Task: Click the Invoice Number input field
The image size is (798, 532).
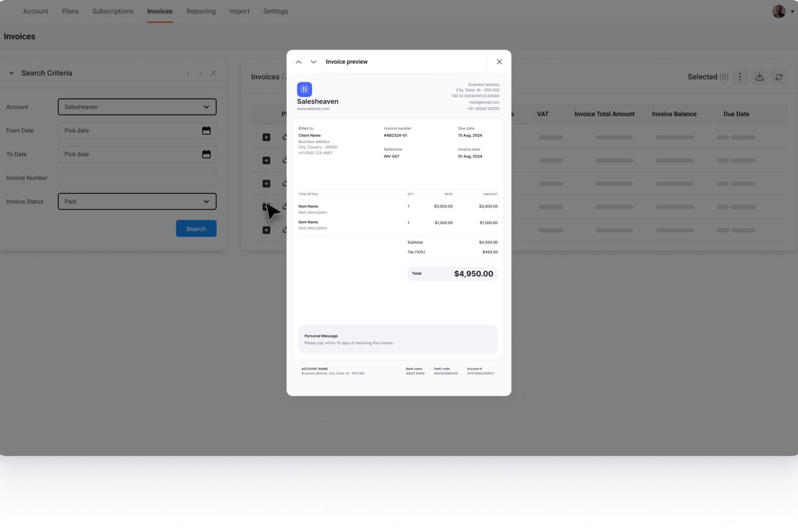Action: [x=136, y=177]
